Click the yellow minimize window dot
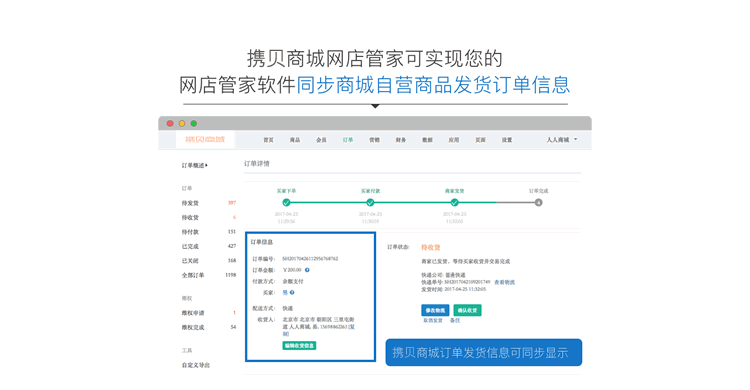The width and height of the screenshot is (750, 390). pyautogui.click(x=182, y=123)
